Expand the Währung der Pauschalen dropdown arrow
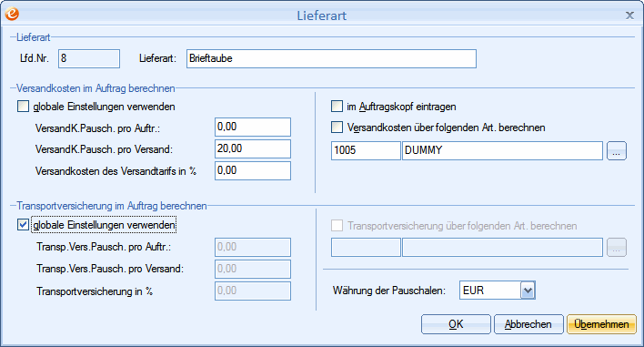The image size is (644, 347). (528, 291)
